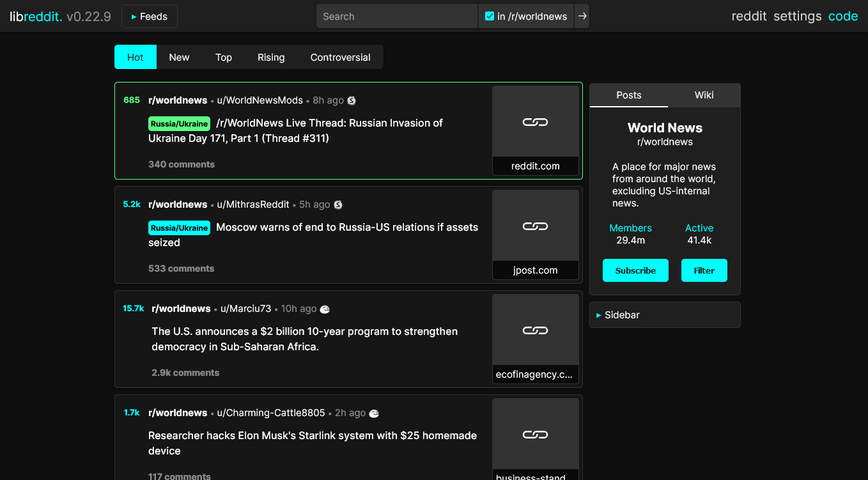Open 533 comments on Moscow post
868x480 pixels.
coord(181,268)
